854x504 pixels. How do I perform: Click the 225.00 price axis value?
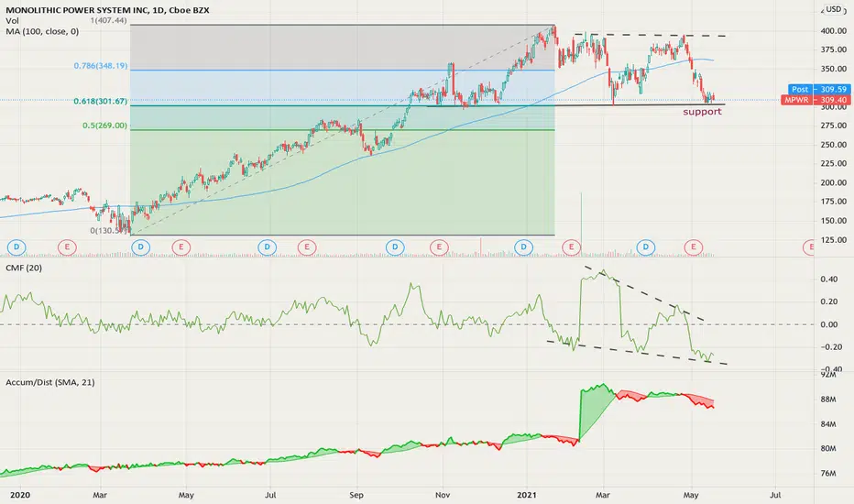click(x=833, y=163)
